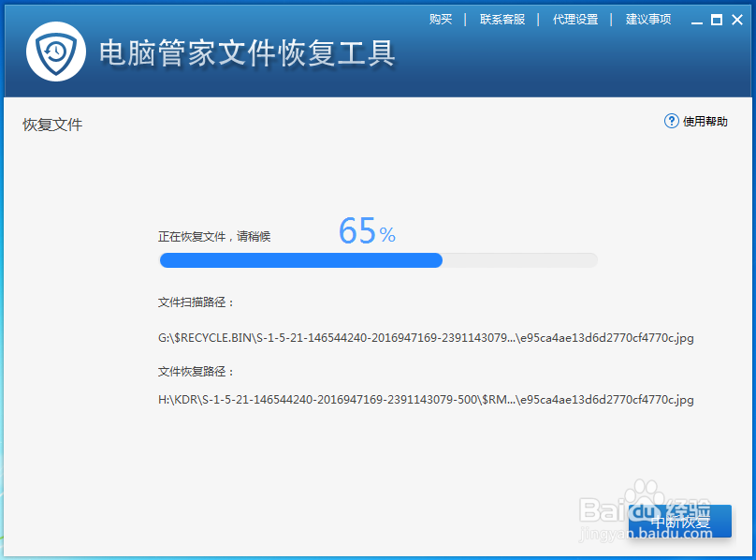The image size is (756, 560).
Task: Open 建议事项 suggestions menu
Action: tap(648, 20)
